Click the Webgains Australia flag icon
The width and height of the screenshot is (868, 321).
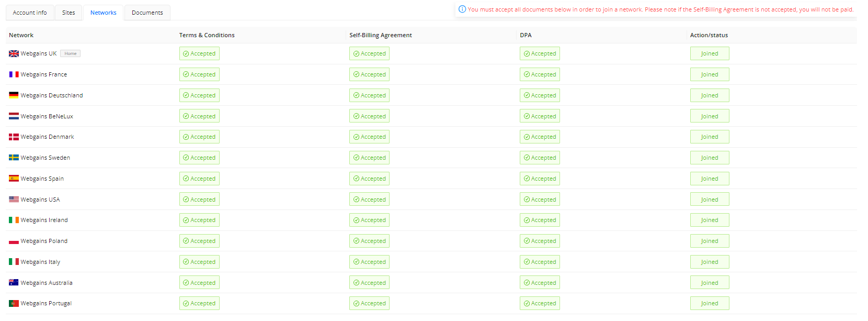click(x=14, y=283)
